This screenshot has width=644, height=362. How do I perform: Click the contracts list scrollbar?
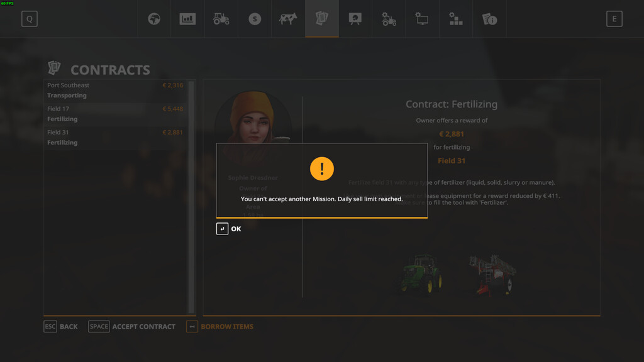click(191, 197)
